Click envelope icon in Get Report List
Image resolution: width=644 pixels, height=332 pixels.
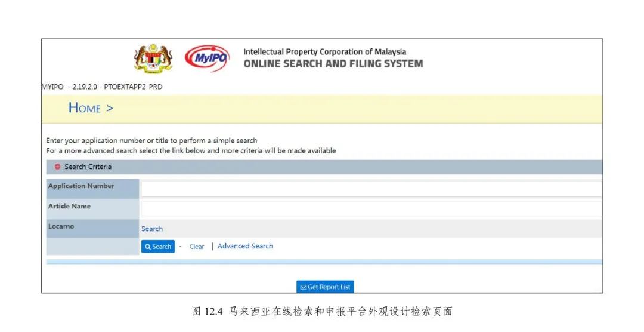click(303, 287)
